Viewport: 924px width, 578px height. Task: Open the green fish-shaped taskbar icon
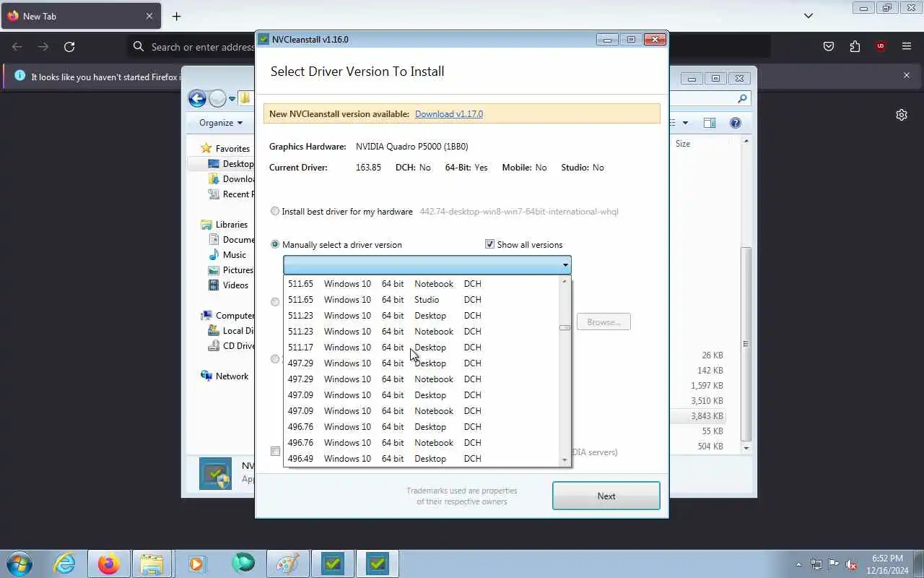coord(243,564)
